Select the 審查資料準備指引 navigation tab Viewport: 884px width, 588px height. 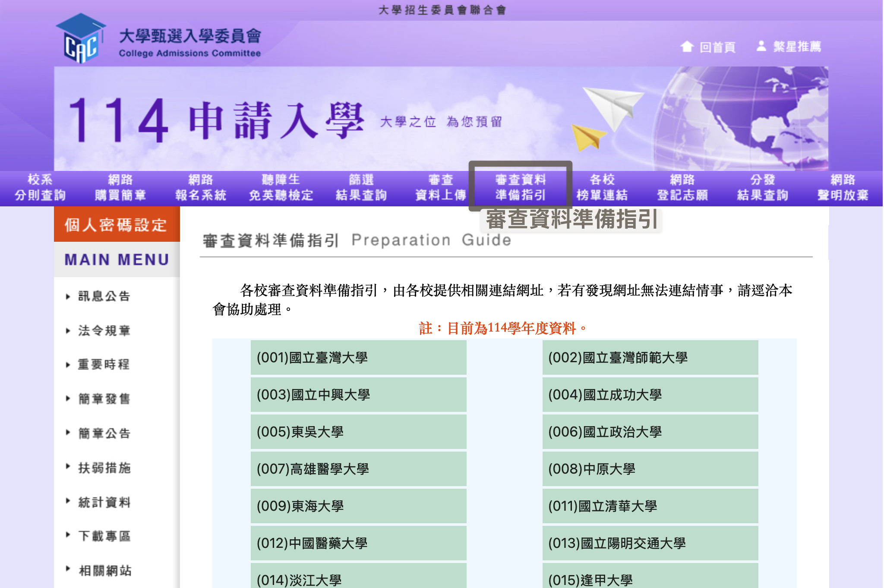[x=521, y=187]
